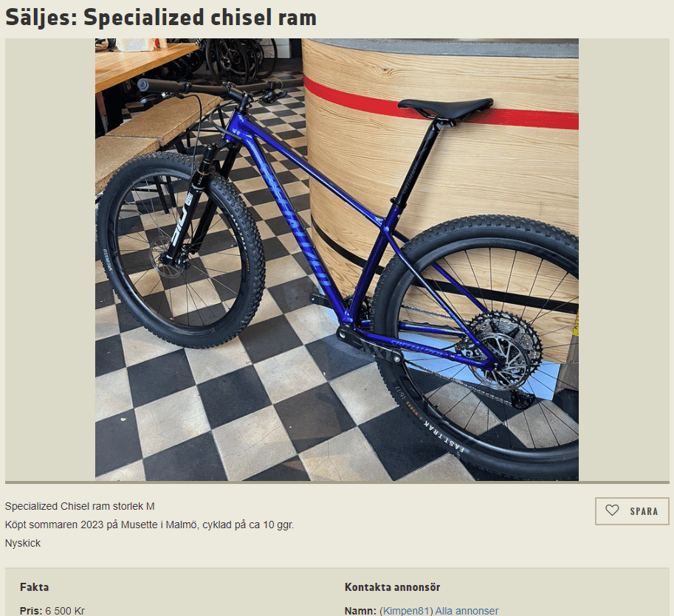This screenshot has height=616, width=674.
Task: Click the Säljes: Specialized chisel ram heading
Action: click(161, 18)
